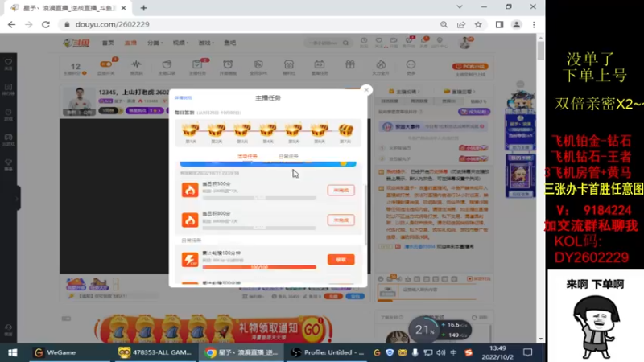Open watch history clock icon

click(364, 40)
